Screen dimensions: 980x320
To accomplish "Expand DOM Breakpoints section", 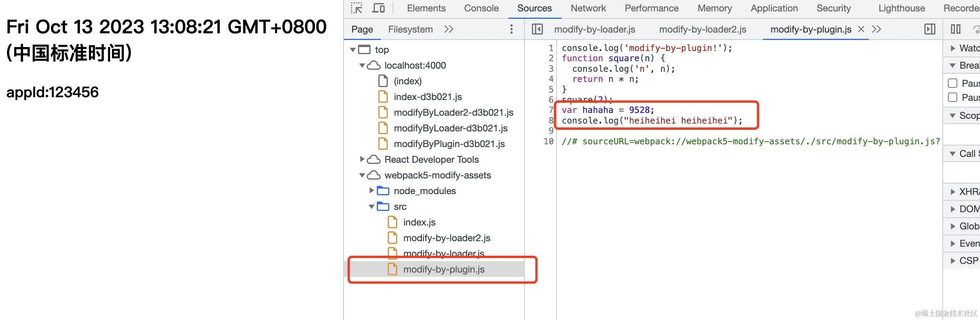I will (x=953, y=209).
